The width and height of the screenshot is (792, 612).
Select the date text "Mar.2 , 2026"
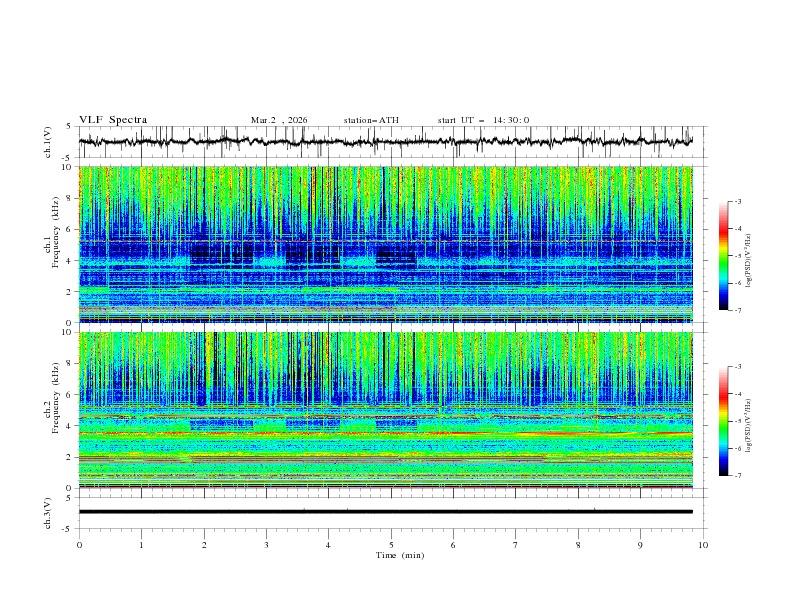(x=279, y=120)
